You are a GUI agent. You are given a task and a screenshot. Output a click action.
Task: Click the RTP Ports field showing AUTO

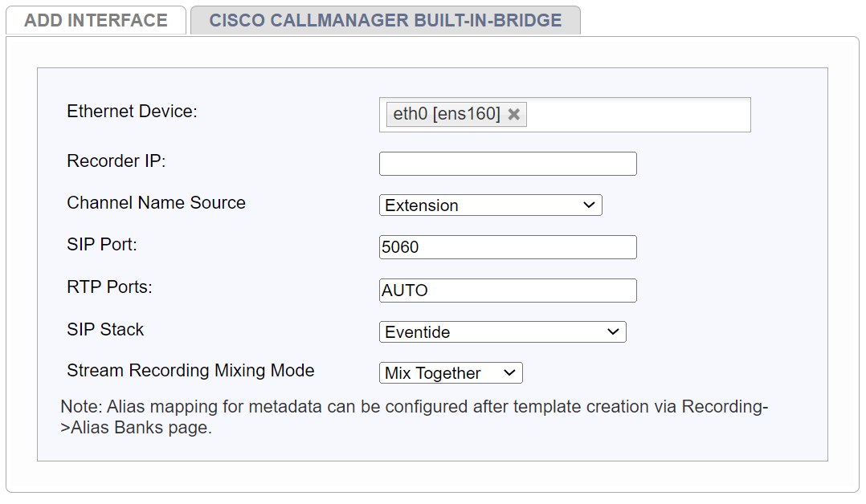507,290
